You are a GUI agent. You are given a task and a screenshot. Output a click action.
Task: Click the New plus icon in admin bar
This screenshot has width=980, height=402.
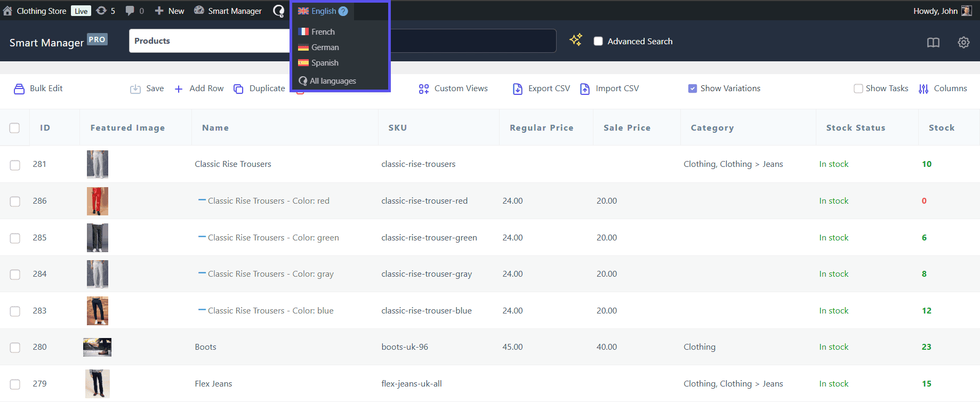[x=159, y=11]
